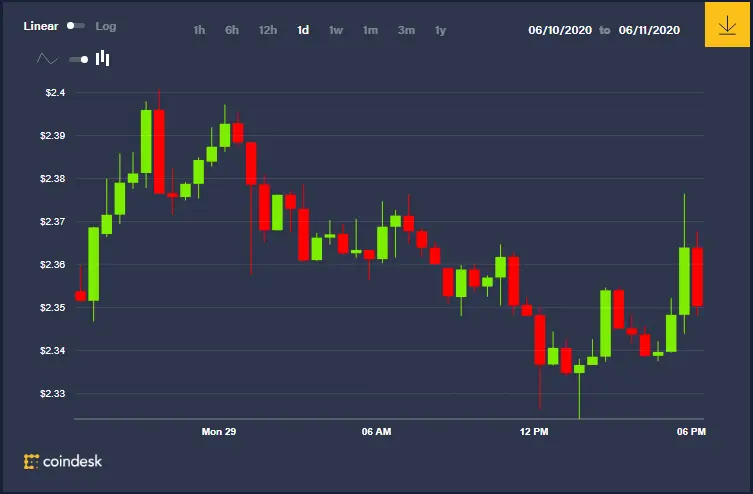Click the tall red candle peaking near $2.4

click(x=159, y=152)
